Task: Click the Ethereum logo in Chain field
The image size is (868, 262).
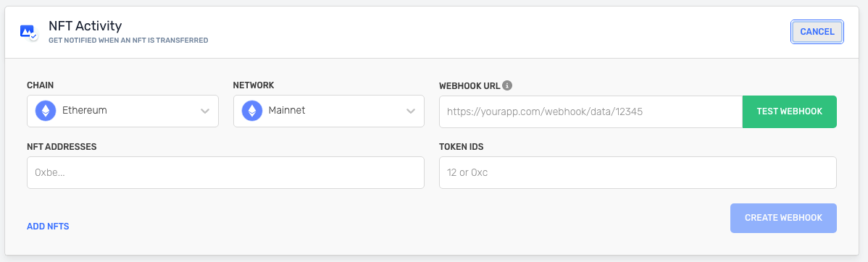Action: click(46, 111)
